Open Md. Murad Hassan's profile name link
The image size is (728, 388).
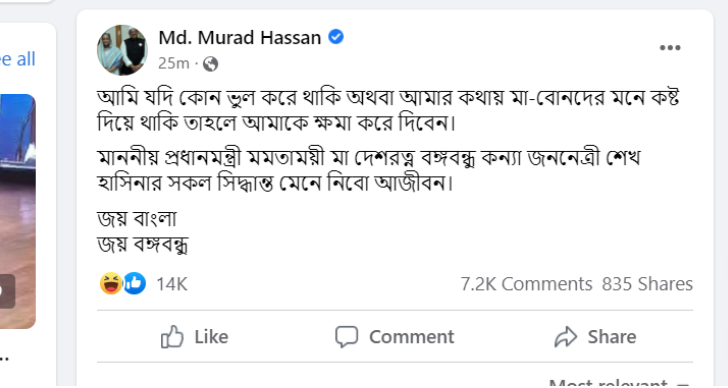click(x=240, y=38)
